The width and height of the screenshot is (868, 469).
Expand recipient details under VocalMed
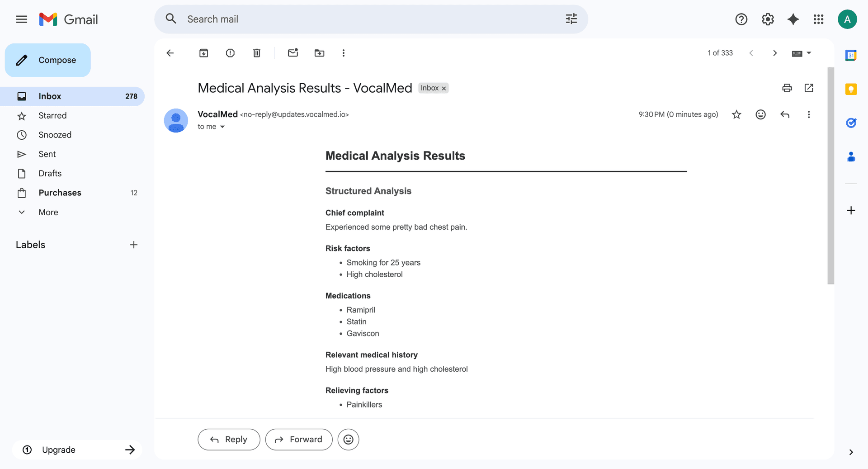pyautogui.click(x=222, y=127)
